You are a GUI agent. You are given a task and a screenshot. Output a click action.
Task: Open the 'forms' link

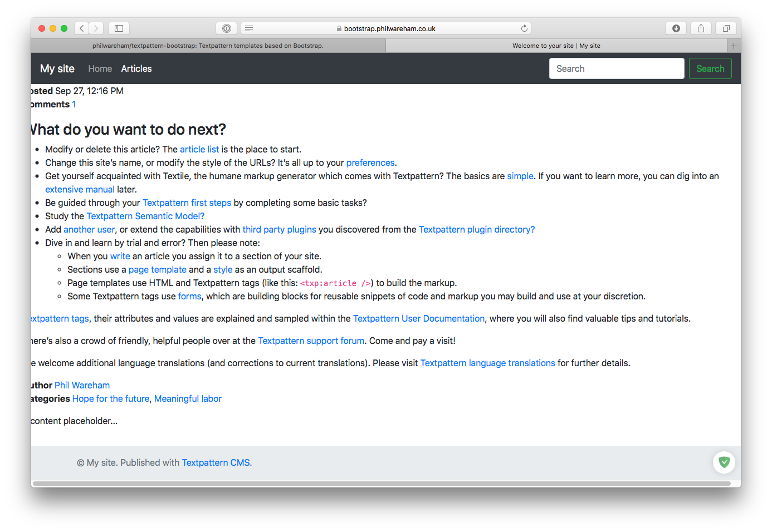[x=190, y=296]
